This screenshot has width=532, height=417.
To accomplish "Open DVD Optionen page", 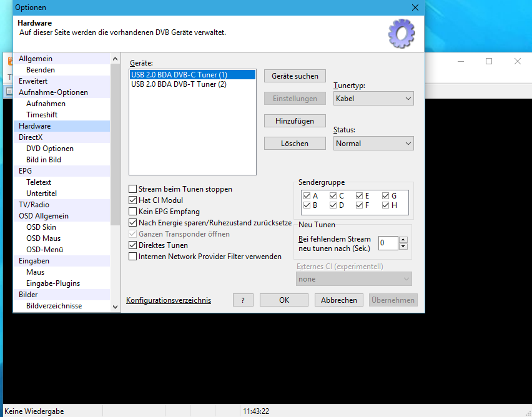I will [62, 149].
